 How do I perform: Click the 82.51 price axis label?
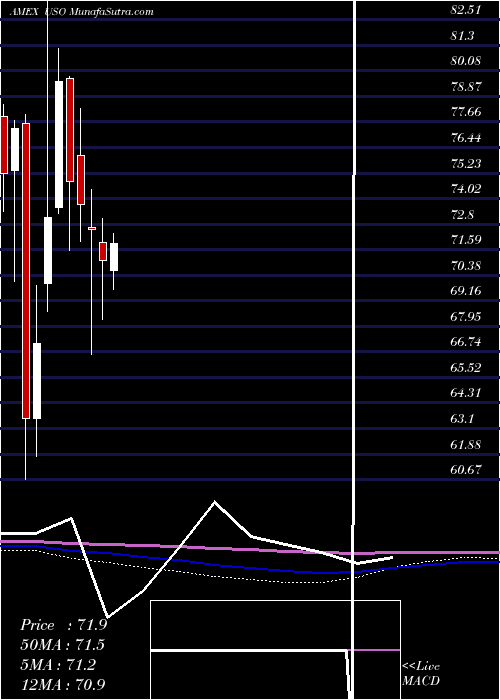pyautogui.click(x=466, y=10)
